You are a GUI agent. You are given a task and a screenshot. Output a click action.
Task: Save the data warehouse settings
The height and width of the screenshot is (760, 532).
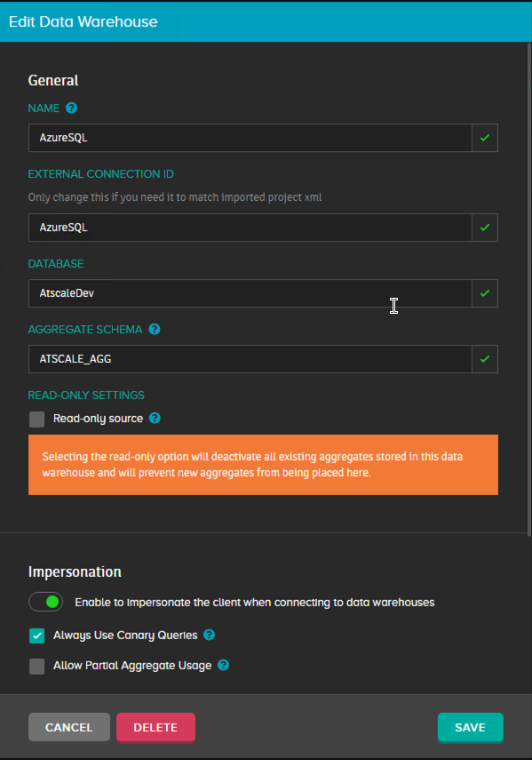pyautogui.click(x=470, y=727)
